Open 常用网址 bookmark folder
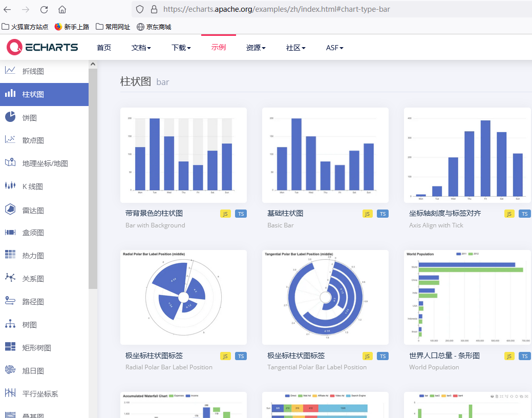 pos(113,27)
